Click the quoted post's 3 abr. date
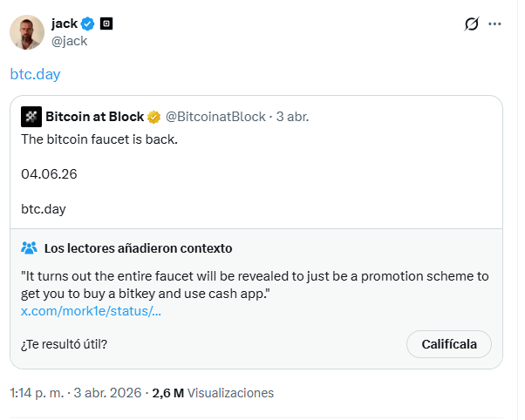Viewport: 525px width, 420px height. pos(292,117)
